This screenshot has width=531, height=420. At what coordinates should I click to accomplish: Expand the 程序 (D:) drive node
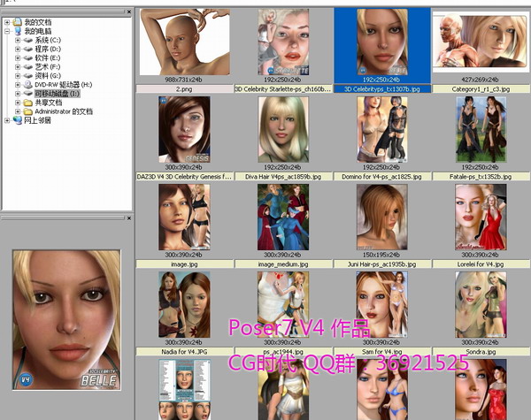[18, 49]
